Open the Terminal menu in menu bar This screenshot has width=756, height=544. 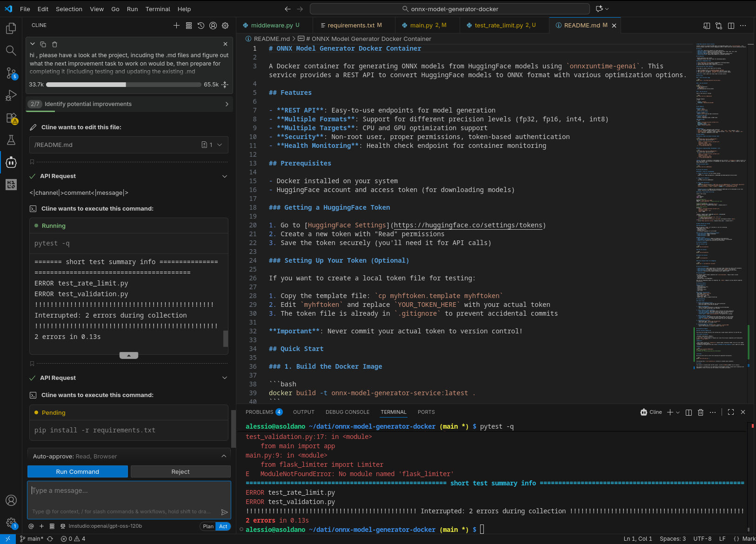point(158,9)
